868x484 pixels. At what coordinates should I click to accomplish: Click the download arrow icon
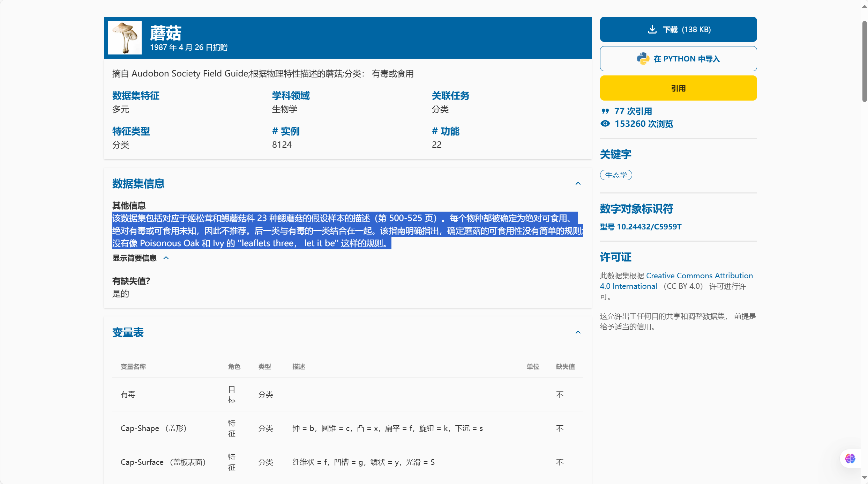[x=652, y=29]
